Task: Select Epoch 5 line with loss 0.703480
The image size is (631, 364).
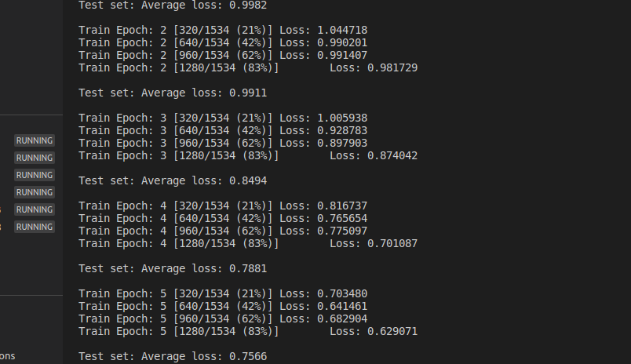Action: coord(223,293)
